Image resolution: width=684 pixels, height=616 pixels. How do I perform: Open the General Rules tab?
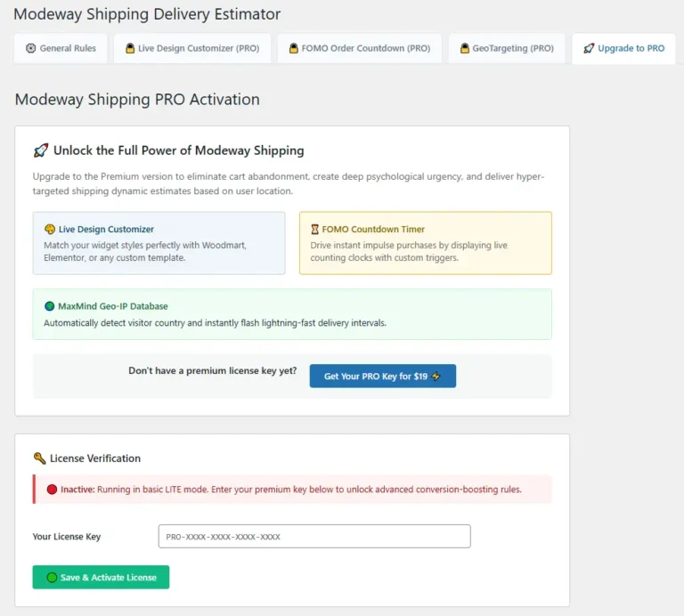click(61, 48)
